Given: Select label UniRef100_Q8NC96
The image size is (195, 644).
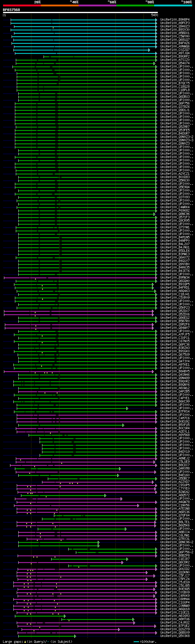Looking at the screenshot, I should 175,214.
